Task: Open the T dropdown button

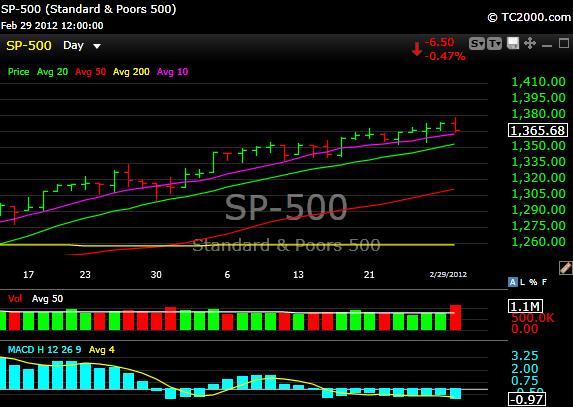Action: click(494, 44)
